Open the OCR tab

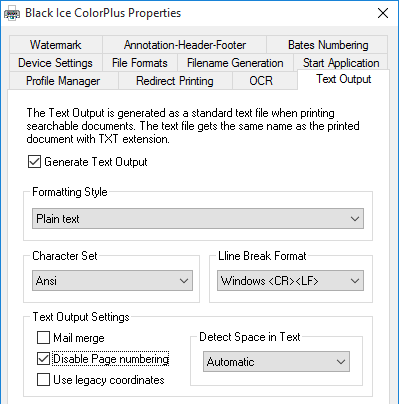(261, 81)
